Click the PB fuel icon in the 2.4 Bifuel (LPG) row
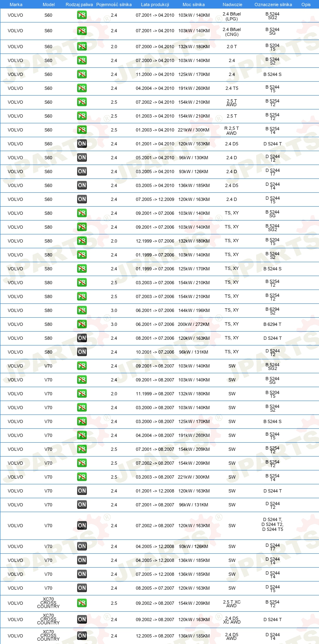This screenshot has height=644, width=319. pyautogui.click(x=82, y=15)
